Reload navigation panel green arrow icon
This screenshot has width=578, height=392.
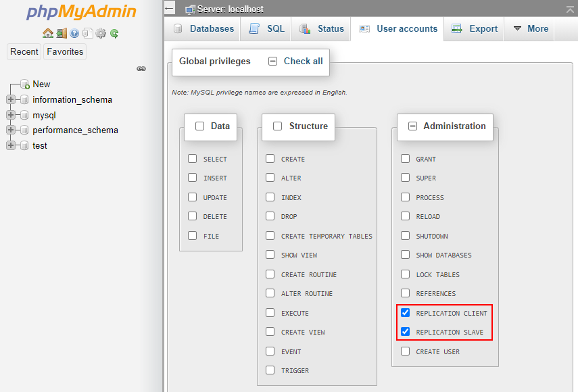click(x=114, y=34)
